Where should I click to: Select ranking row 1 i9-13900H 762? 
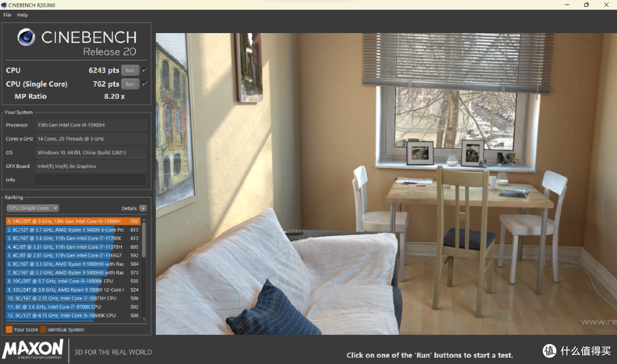[73, 221]
